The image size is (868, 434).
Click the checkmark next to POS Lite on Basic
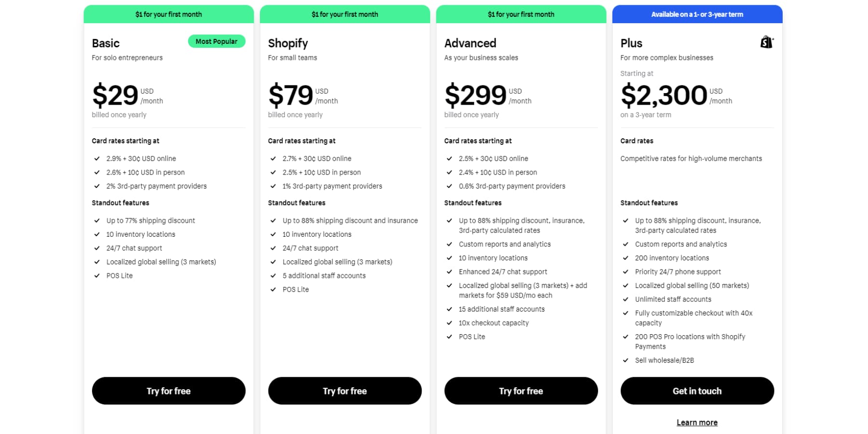tap(96, 276)
